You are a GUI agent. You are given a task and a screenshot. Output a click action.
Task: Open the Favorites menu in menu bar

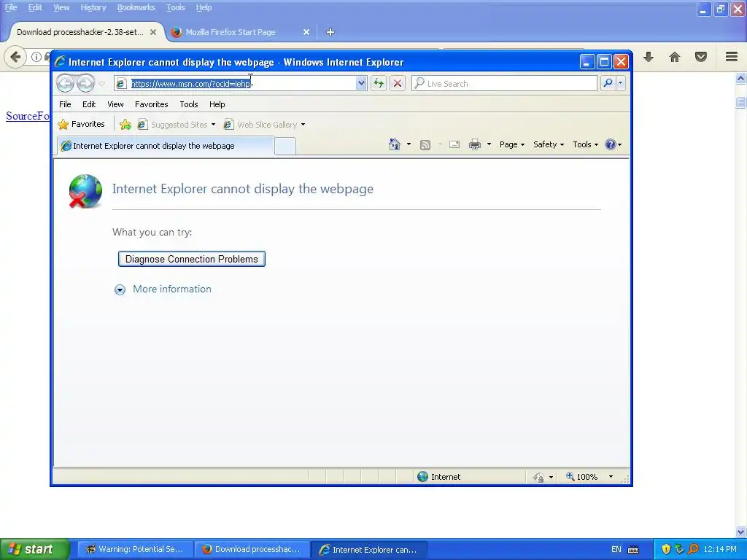tap(152, 104)
